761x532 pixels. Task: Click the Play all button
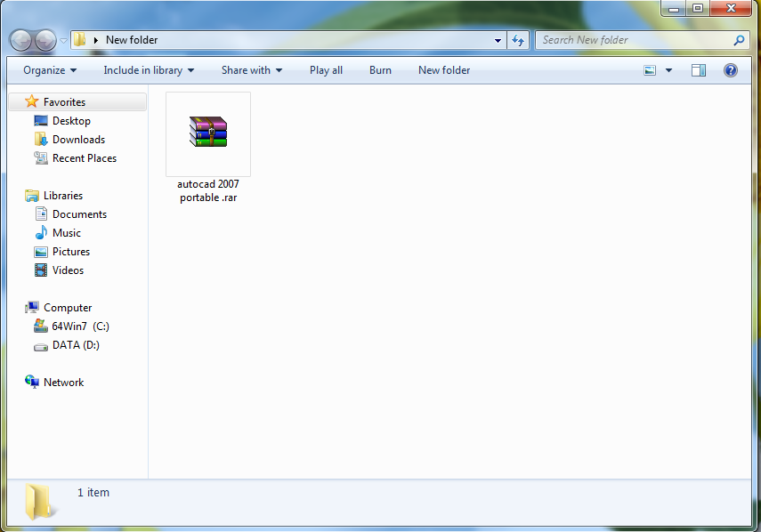(326, 70)
